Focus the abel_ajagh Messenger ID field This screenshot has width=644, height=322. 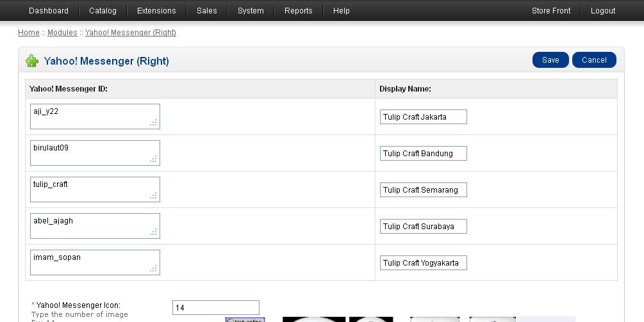[x=95, y=226]
